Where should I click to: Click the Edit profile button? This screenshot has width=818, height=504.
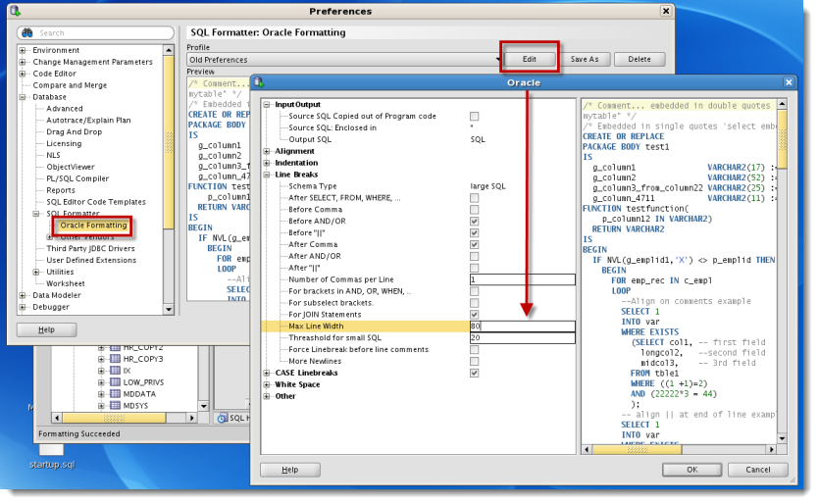[x=529, y=59]
